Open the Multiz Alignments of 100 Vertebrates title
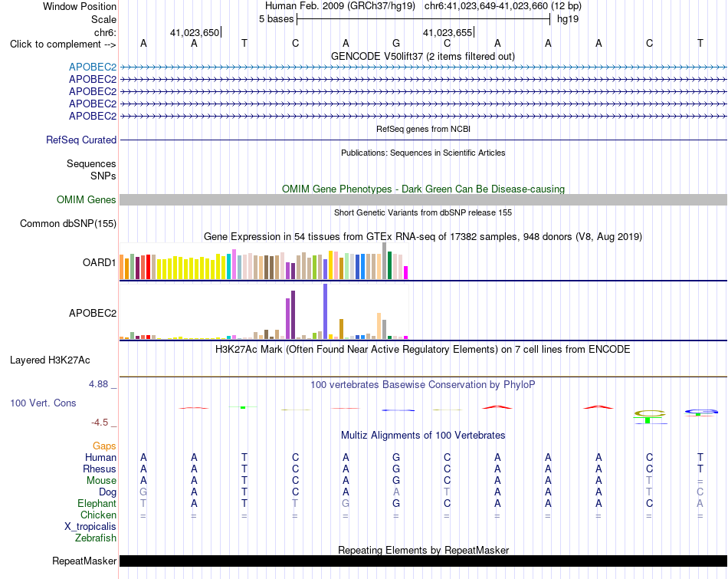 [423, 436]
